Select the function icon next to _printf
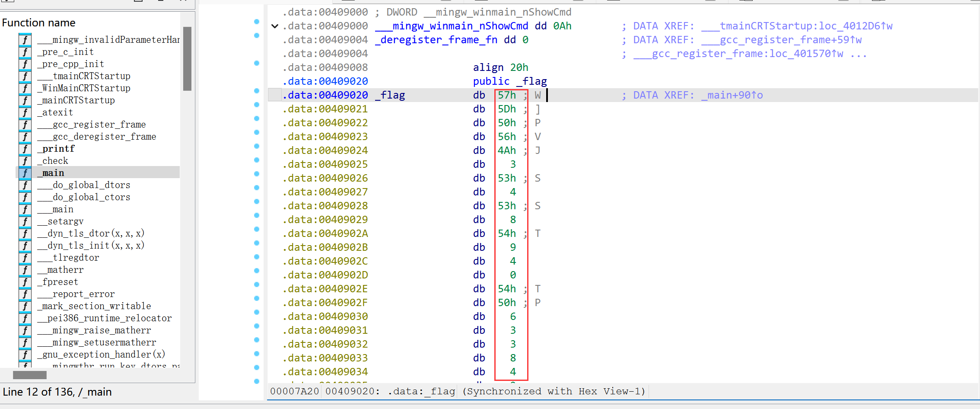This screenshot has width=980, height=409. 25,149
